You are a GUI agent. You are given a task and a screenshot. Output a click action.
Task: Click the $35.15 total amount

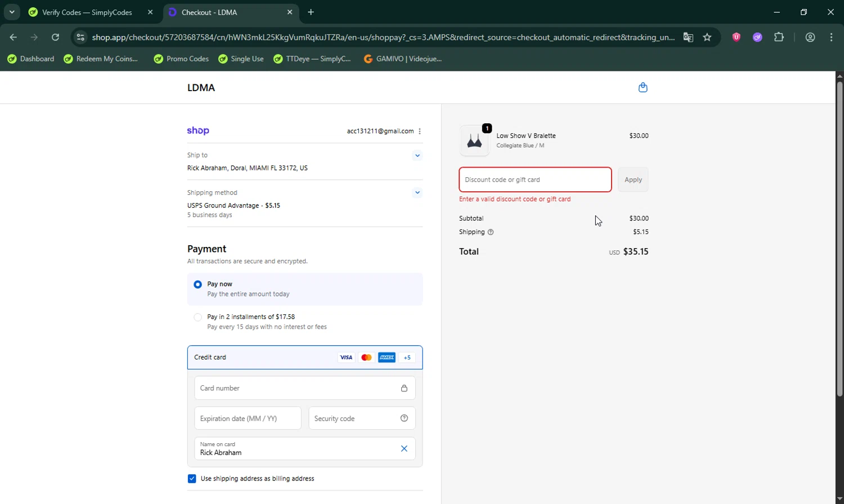tap(636, 251)
